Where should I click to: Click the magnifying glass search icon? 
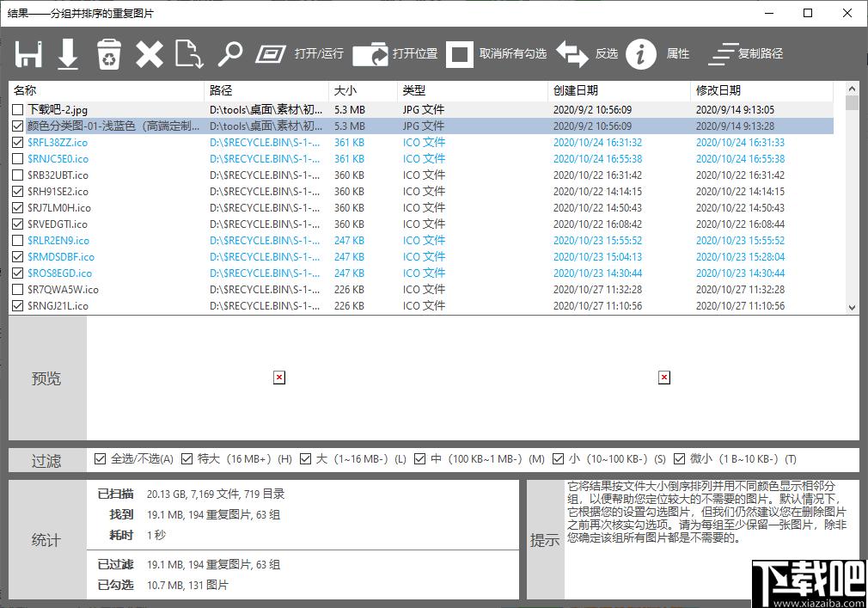tap(230, 53)
